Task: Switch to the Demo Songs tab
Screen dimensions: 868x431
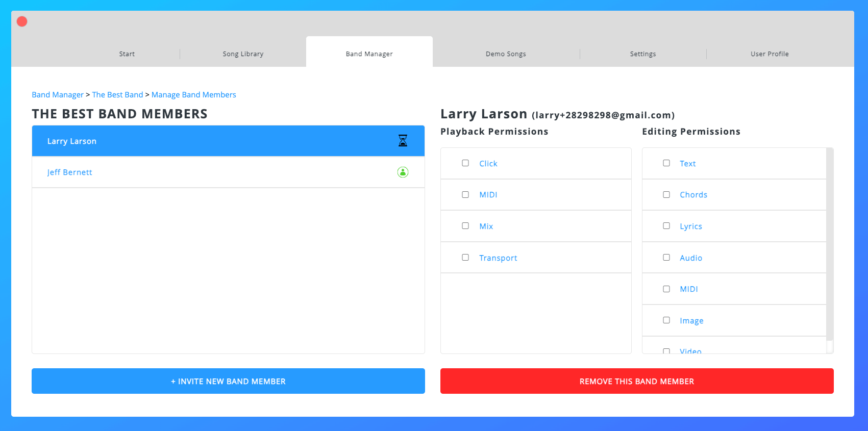Action: click(x=506, y=54)
